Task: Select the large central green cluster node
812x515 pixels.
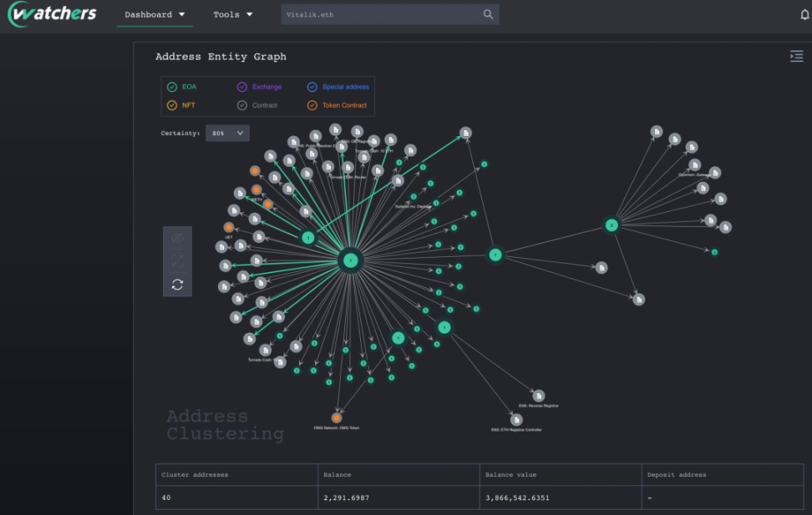Action: click(351, 260)
